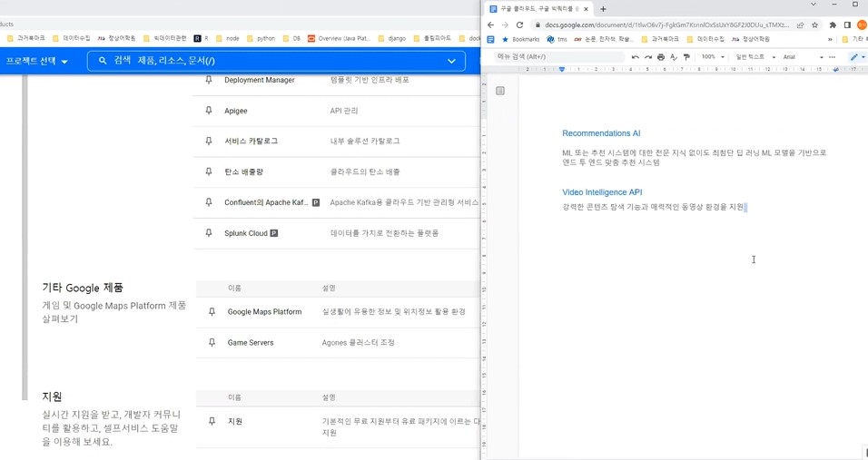Open the tab search chevron
Image resolution: width=868 pixels, height=460 pixels.
[x=814, y=5]
